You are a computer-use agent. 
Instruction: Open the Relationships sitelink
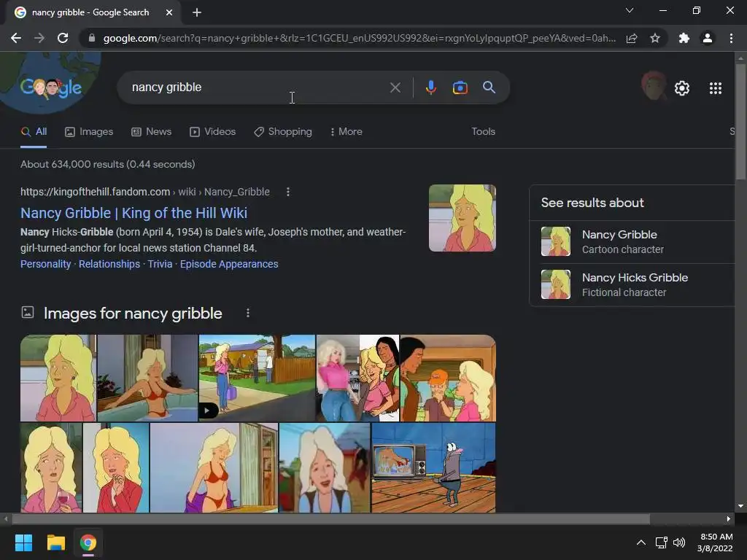[109, 264]
